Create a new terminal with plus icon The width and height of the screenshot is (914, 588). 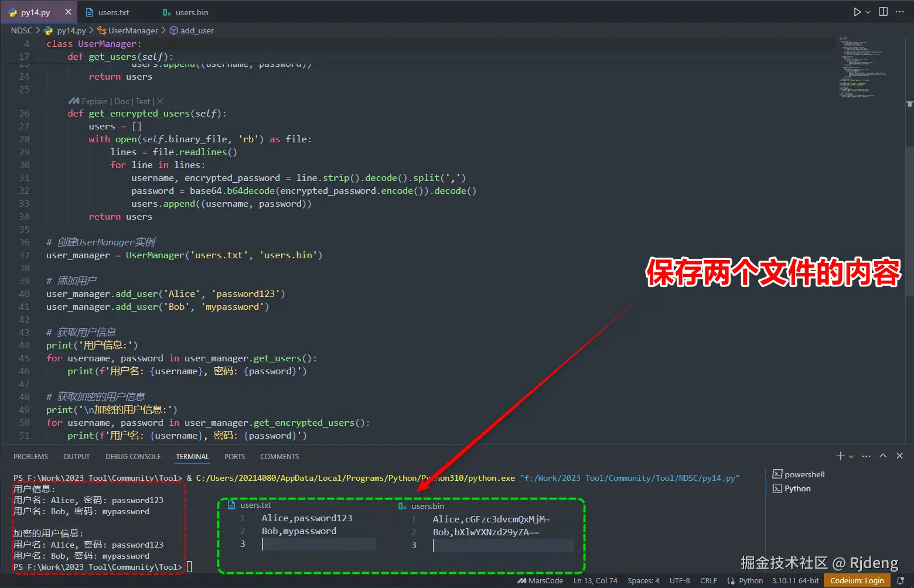(840, 456)
